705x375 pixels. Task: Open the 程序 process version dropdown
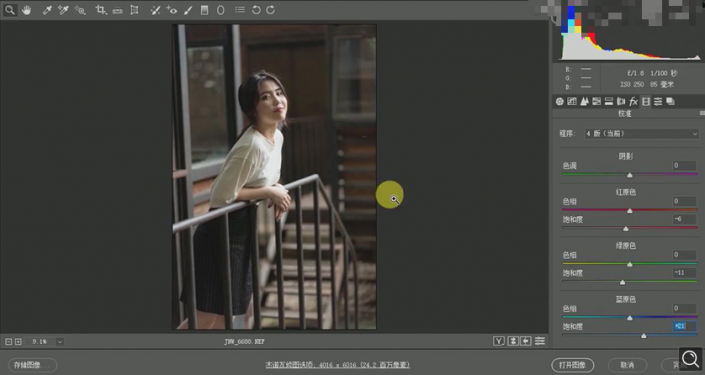(641, 134)
